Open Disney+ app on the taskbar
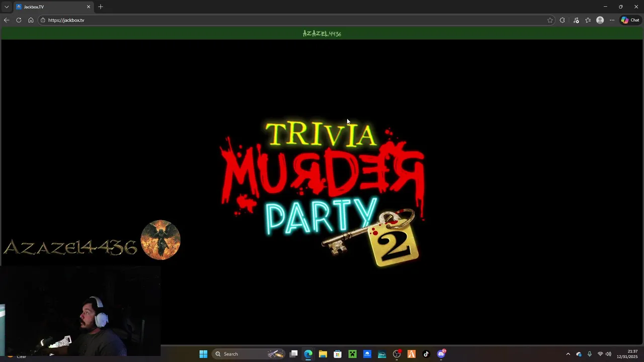Viewport: 644px width, 362px height. [382, 354]
